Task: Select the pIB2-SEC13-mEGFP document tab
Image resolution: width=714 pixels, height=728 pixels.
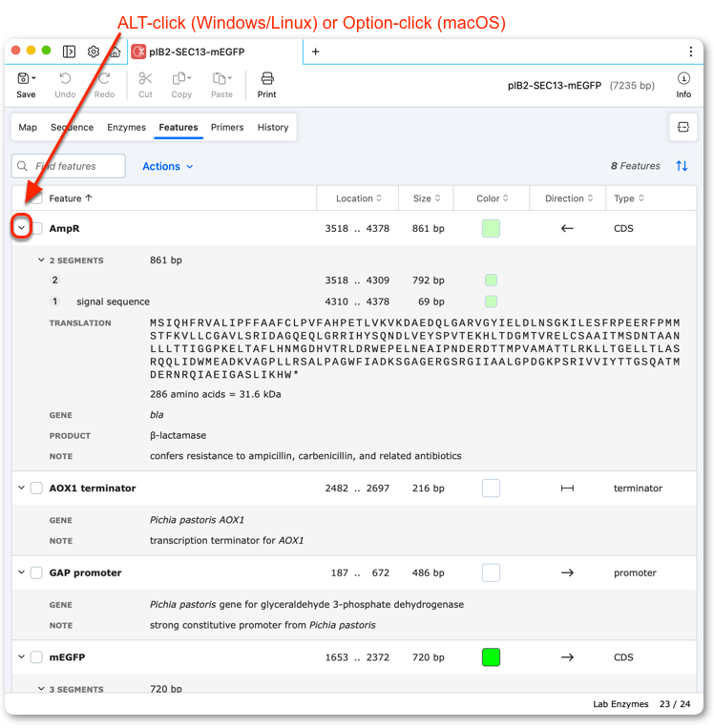Action: (215, 52)
